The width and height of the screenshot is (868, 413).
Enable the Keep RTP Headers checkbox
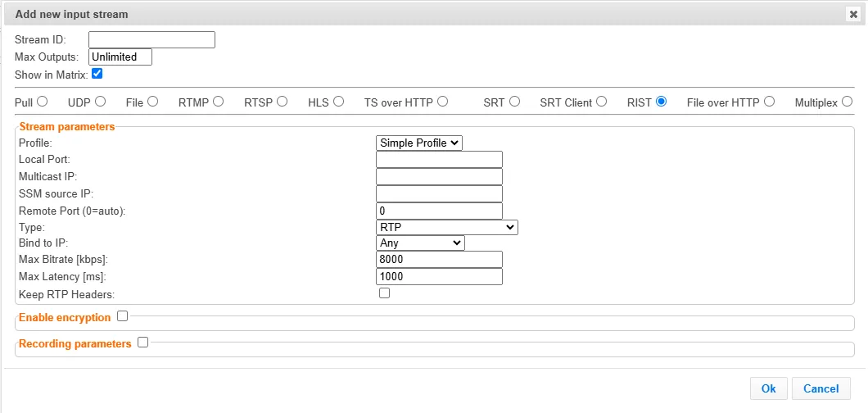pos(384,293)
